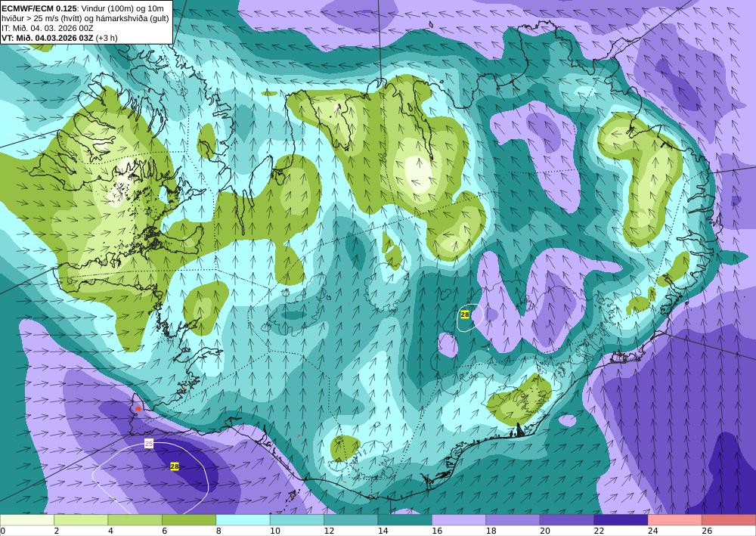Select the 18–20 m/s medium purple legend swatch
The image size is (756, 536).
[x=513, y=519]
